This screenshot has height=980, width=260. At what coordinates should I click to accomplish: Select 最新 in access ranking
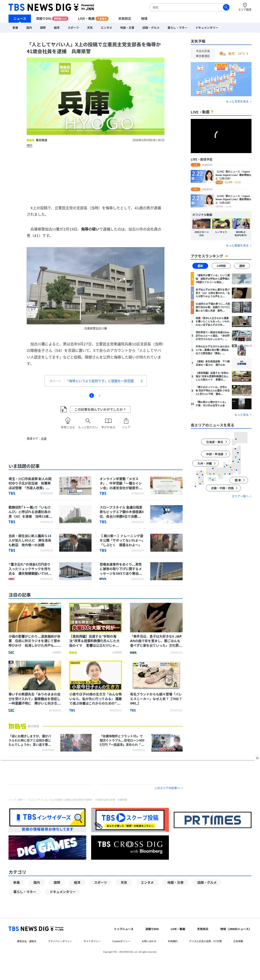tap(200, 266)
